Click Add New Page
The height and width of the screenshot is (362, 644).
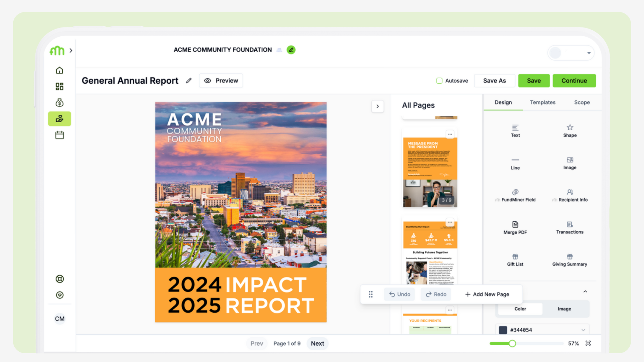(x=487, y=294)
